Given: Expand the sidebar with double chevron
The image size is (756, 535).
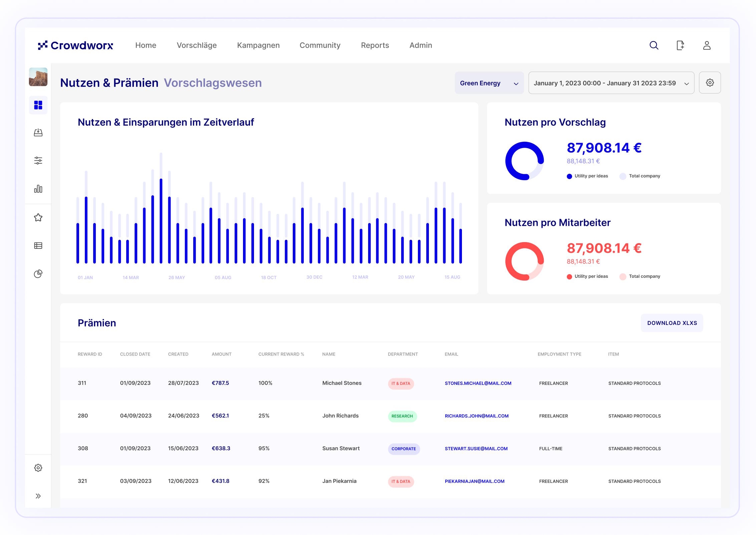Looking at the screenshot, I should point(38,496).
